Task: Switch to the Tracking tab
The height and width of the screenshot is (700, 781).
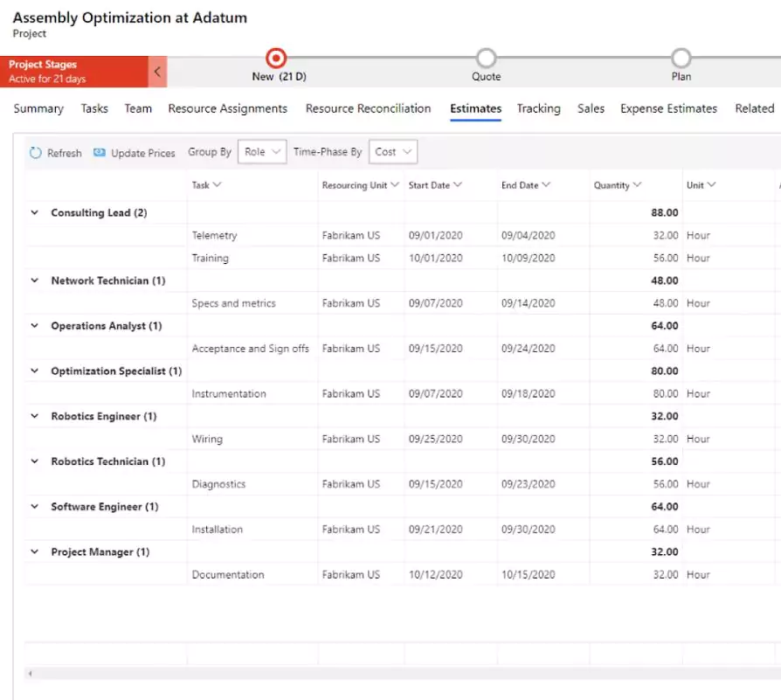Action: coord(538,108)
